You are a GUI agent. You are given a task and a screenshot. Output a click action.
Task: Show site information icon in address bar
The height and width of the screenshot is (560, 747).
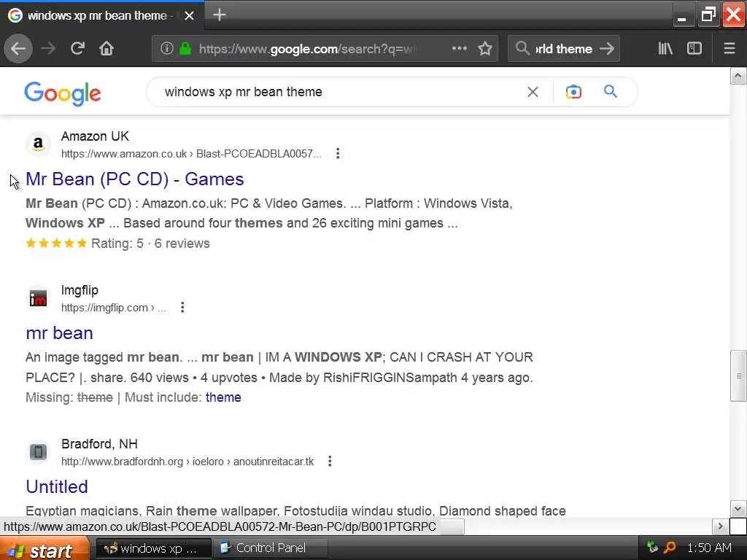pyautogui.click(x=167, y=48)
